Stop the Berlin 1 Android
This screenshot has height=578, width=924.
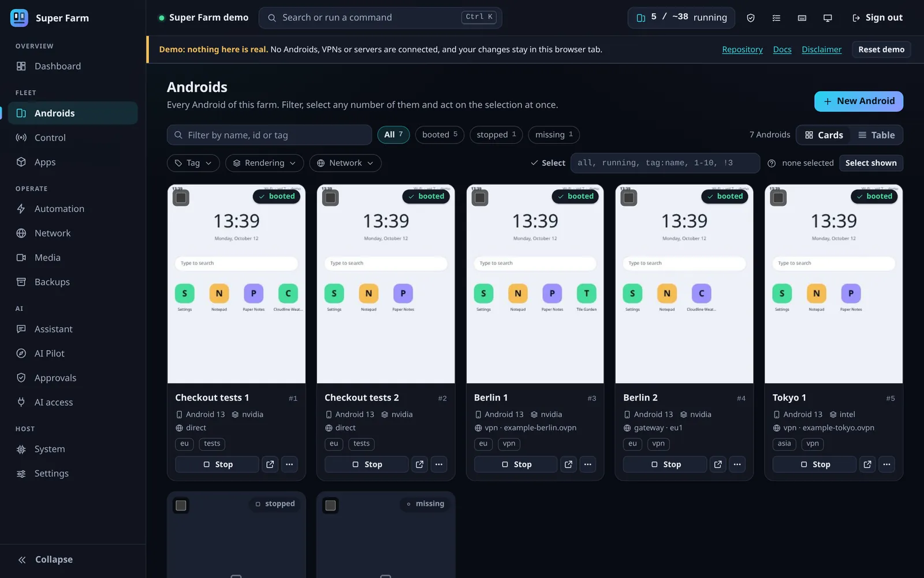(516, 464)
